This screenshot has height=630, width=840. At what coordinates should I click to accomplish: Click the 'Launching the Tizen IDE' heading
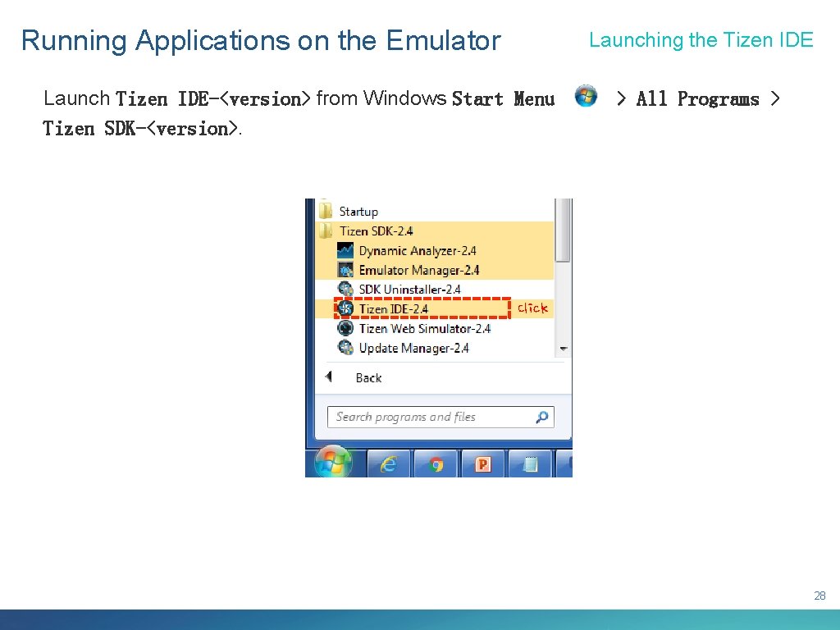pos(701,39)
